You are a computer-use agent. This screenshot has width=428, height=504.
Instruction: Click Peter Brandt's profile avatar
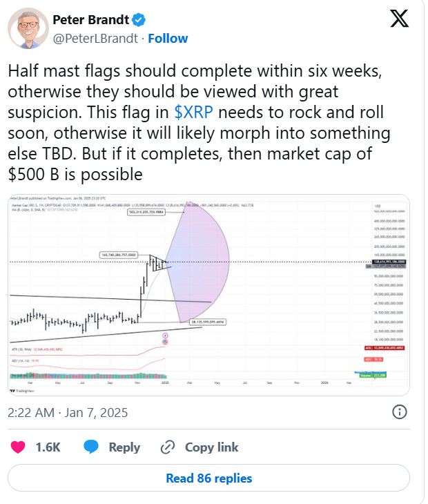[x=28, y=29]
